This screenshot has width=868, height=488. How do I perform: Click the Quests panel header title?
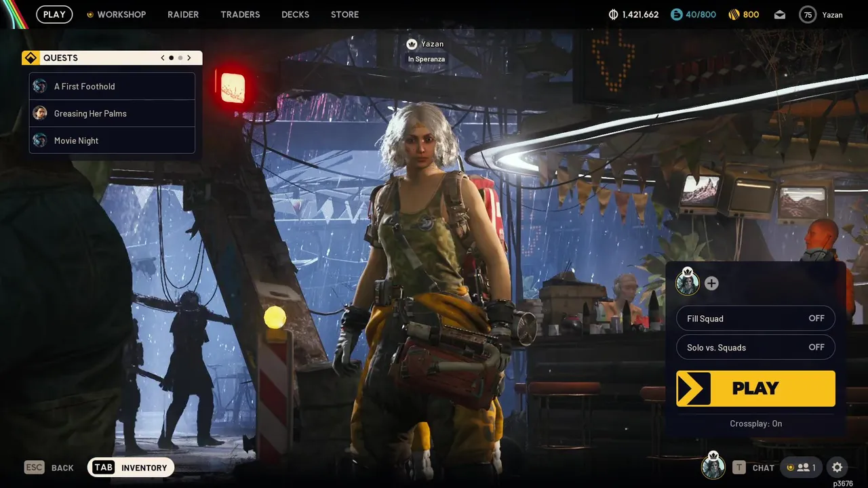click(x=60, y=58)
